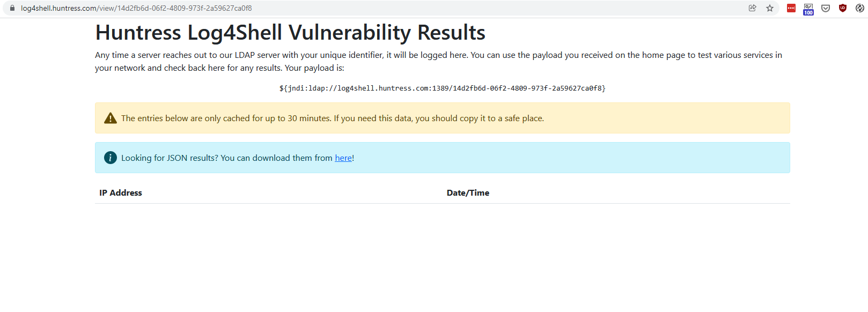
Task: Click the 30 minutes cache warning text
Action: [332, 118]
